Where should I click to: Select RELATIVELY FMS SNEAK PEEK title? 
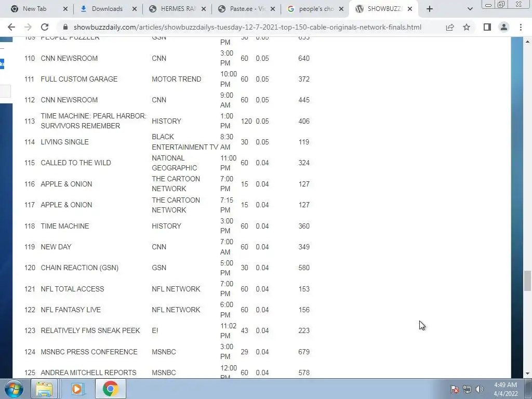pyautogui.click(x=90, y=330)
